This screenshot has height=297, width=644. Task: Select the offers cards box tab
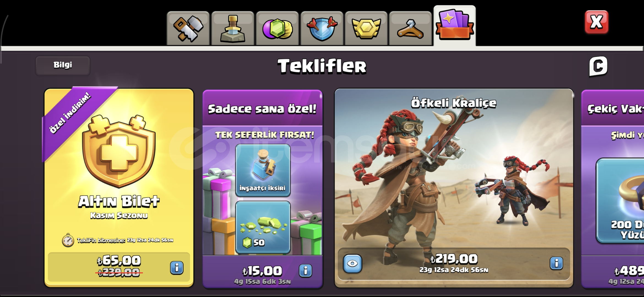pyautogui.click(x=455, y=26)
